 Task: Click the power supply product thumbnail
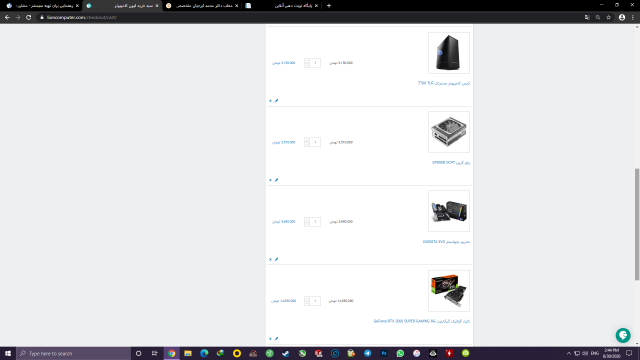point(449,132)
